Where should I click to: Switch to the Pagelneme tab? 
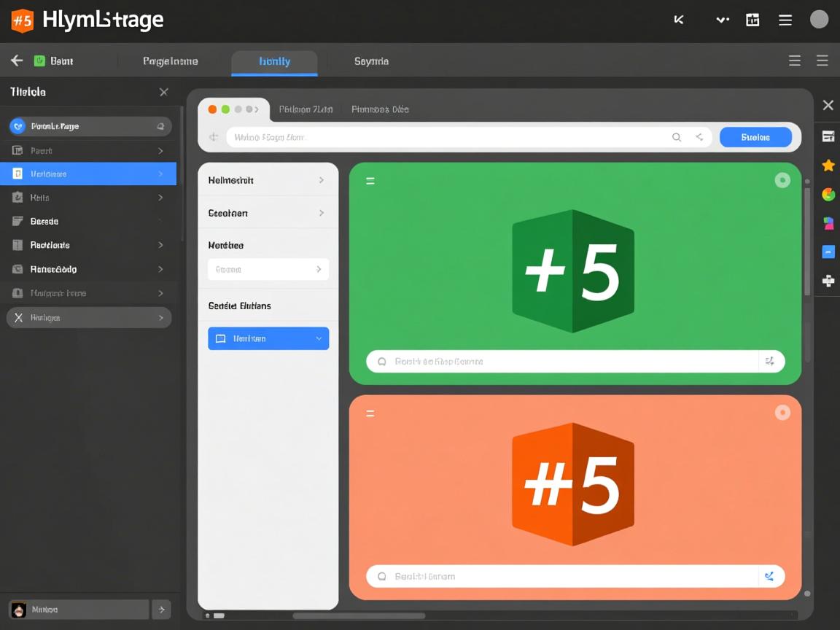pos(170,61)
